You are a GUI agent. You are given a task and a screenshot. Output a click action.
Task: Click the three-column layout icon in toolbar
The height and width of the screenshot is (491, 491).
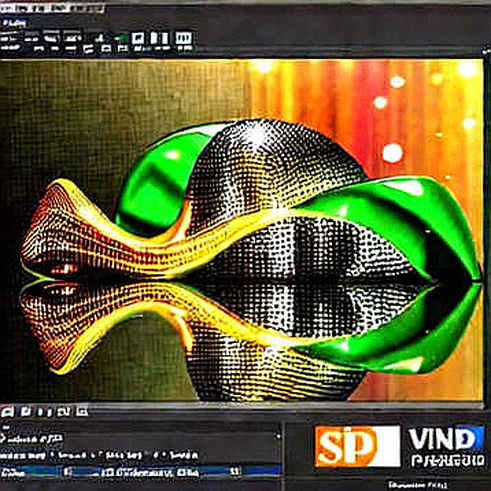pyautogui.click(x=184, y=38)
